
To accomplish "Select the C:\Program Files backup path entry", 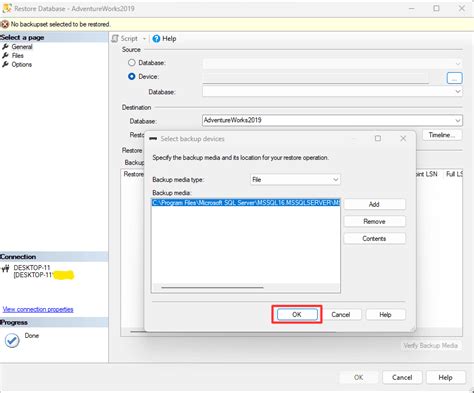I will [x=246, y=203].
